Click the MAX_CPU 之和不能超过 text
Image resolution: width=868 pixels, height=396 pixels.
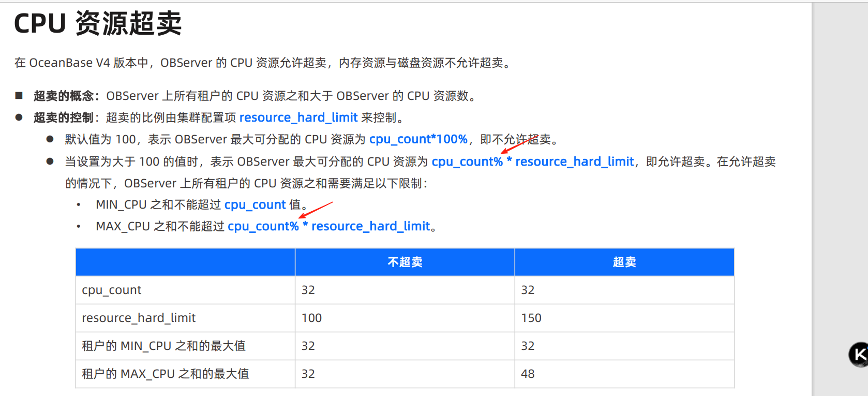click(160, 226)
